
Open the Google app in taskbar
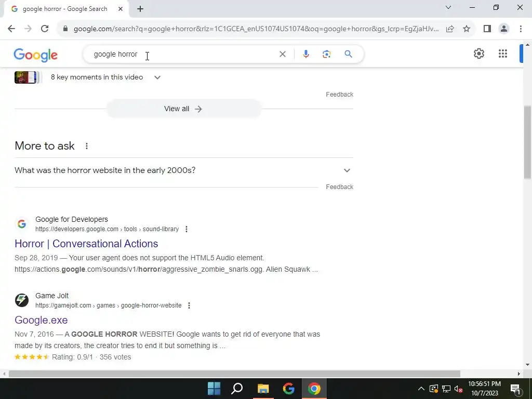click(288, 389)
